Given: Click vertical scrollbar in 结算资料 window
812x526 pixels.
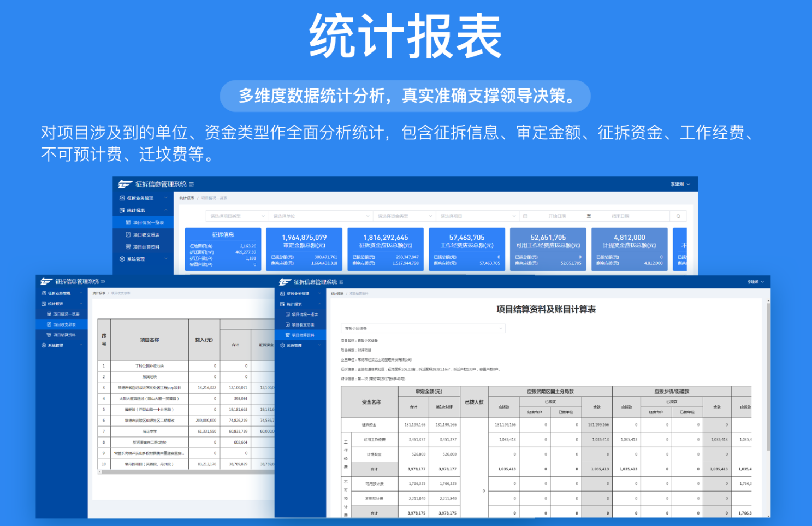Looking at the screenshot, I should point(768,377).
